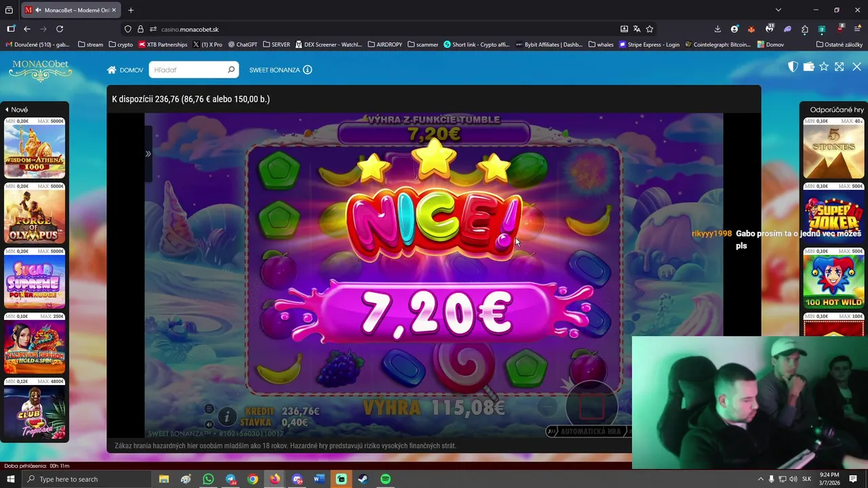The height and width of the screenshot is (488, 868).
Task: Go back to previous page
Action: click(27, 29)
